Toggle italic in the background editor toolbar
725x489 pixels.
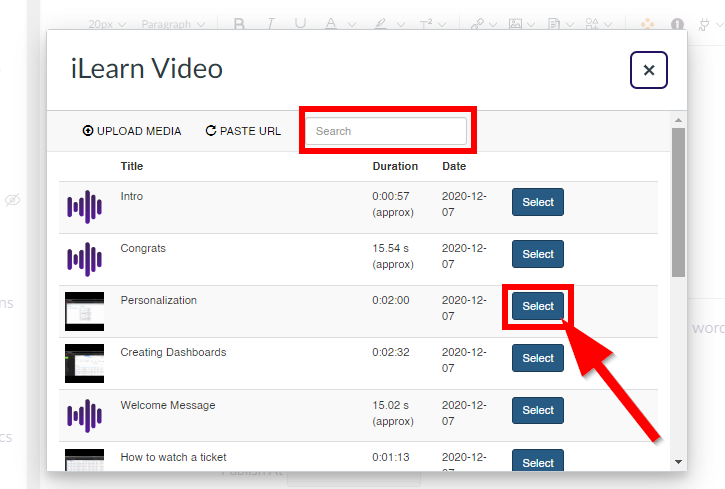(270, 24)
